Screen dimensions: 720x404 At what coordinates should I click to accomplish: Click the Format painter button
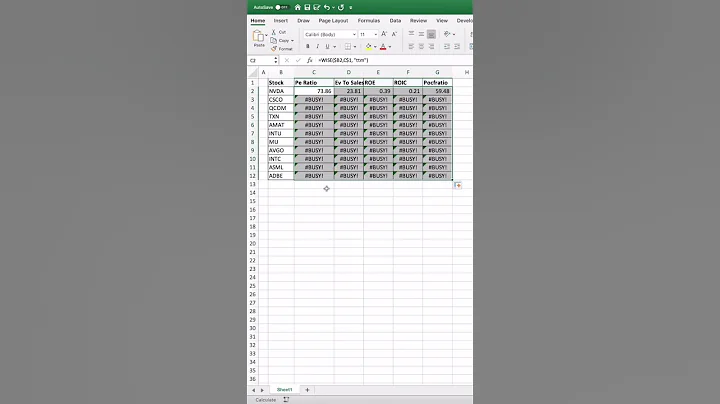click(282, 49)
